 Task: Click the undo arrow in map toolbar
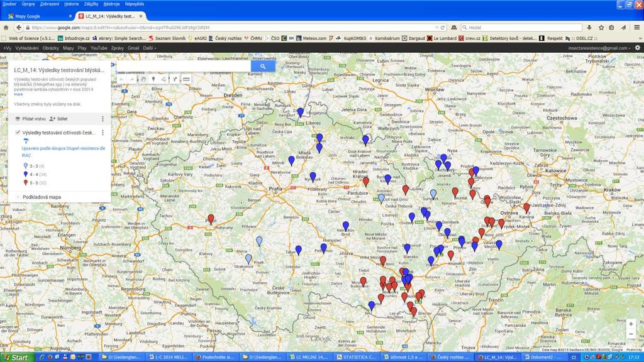point(122,79)
